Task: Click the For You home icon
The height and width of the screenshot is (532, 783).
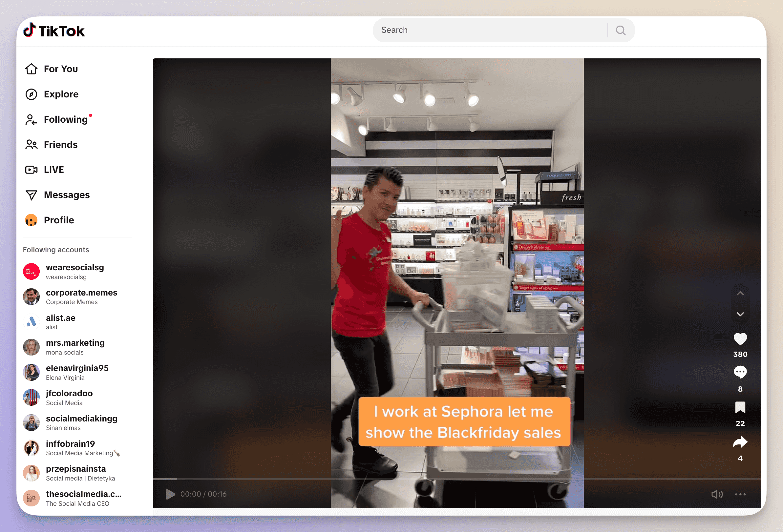Action: tap(31, 69)
